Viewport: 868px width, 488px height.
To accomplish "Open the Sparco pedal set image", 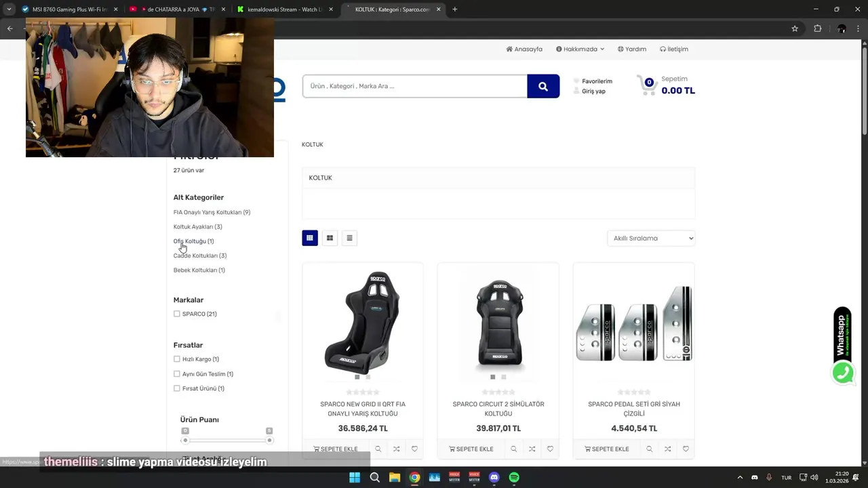I will pos(634,323).
